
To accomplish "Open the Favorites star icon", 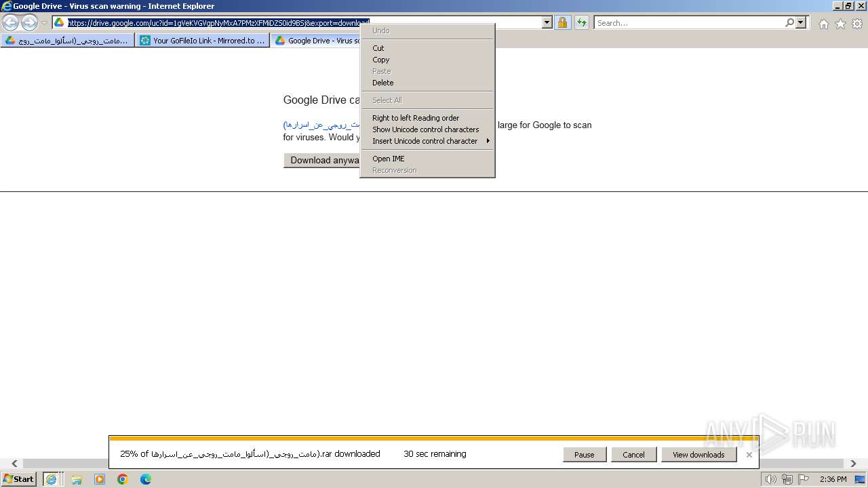I will pyautogui.click(x=840, y=24).
